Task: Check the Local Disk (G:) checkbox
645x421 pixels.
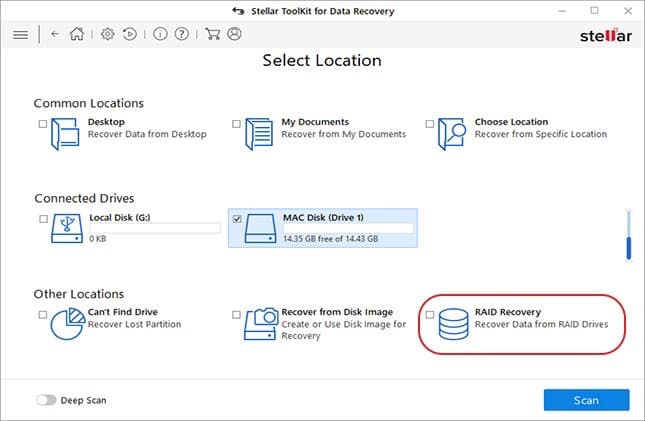Action: click(43, 219)
